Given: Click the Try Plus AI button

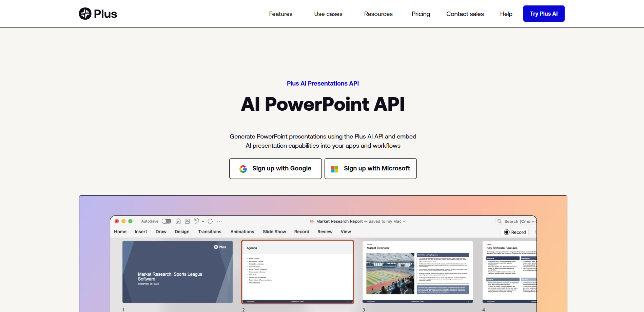Looking at the screenshot, I should (x=544, y=14).
